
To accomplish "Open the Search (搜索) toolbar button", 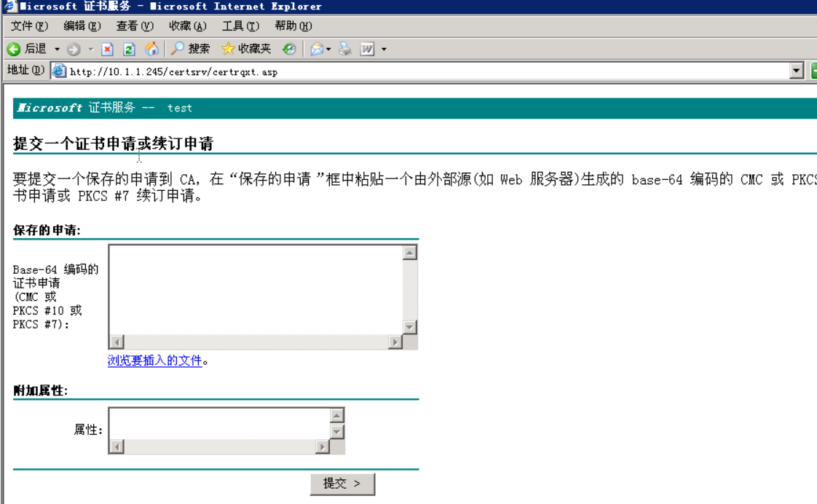I will [x=191, y=49].
